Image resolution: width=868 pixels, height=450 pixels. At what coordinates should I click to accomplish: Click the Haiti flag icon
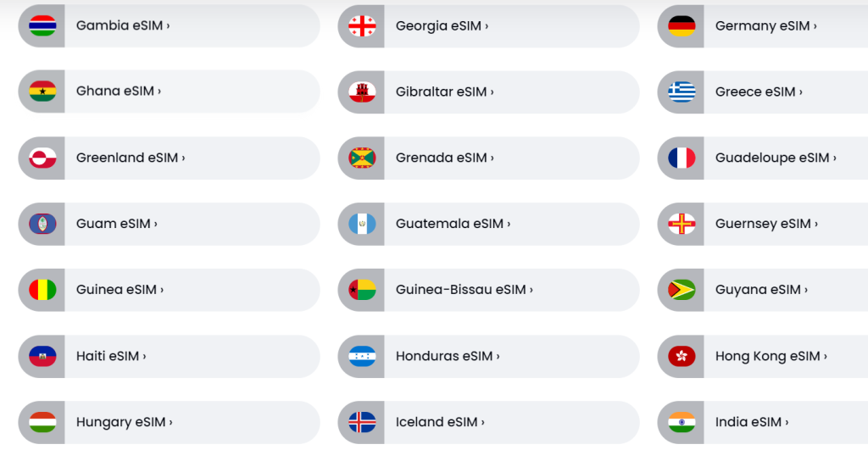pyautogui.click(x=42, y=356)
